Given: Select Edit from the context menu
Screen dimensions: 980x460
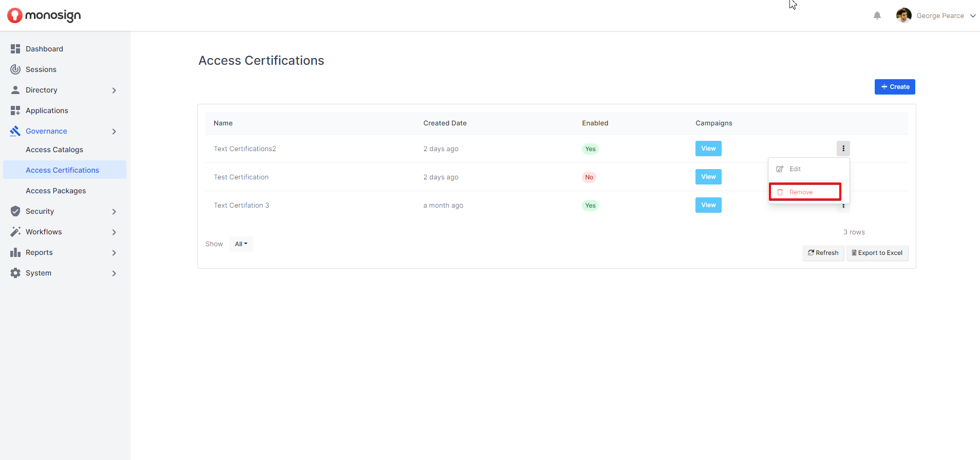Looking at the screenshot, I should (x=795, y=169).
